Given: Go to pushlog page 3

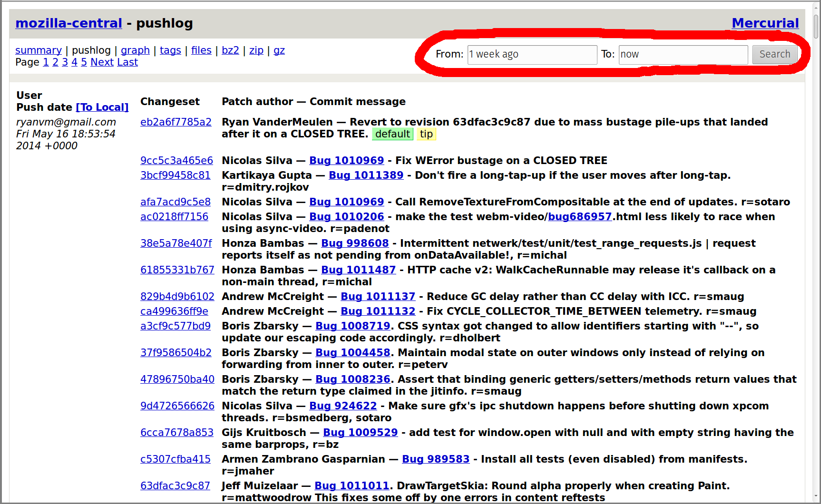Looking at the screenshot, I should pos(65,62).
